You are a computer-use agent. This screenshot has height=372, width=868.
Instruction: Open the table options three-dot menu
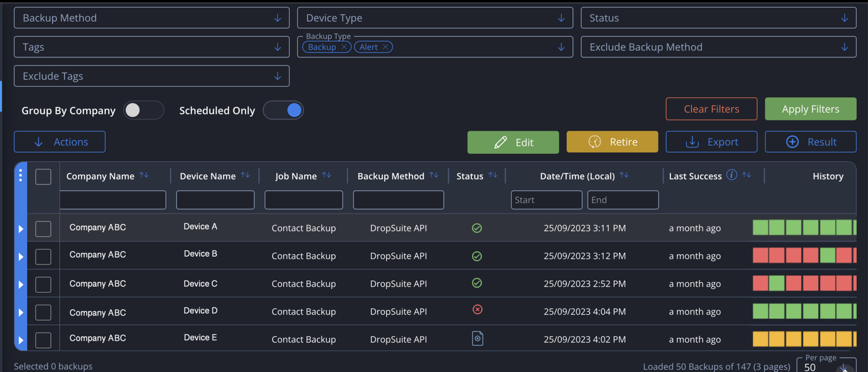pos(21,175)
